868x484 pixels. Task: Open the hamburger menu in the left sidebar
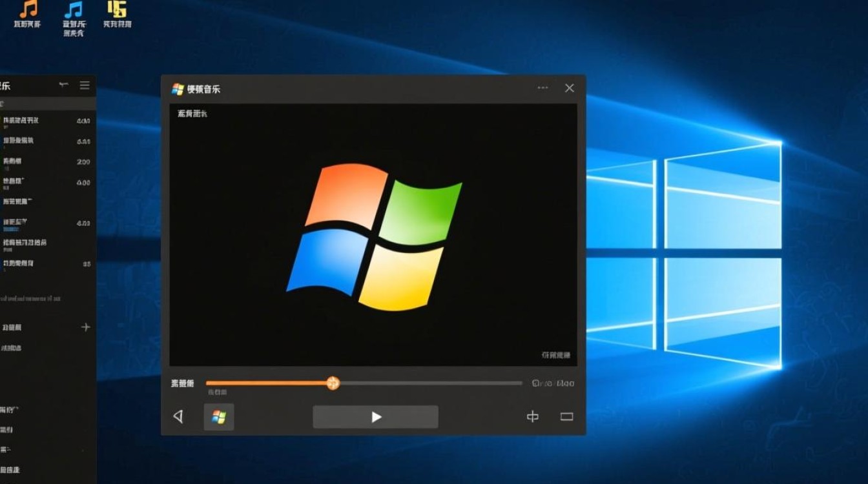point(84,85)
